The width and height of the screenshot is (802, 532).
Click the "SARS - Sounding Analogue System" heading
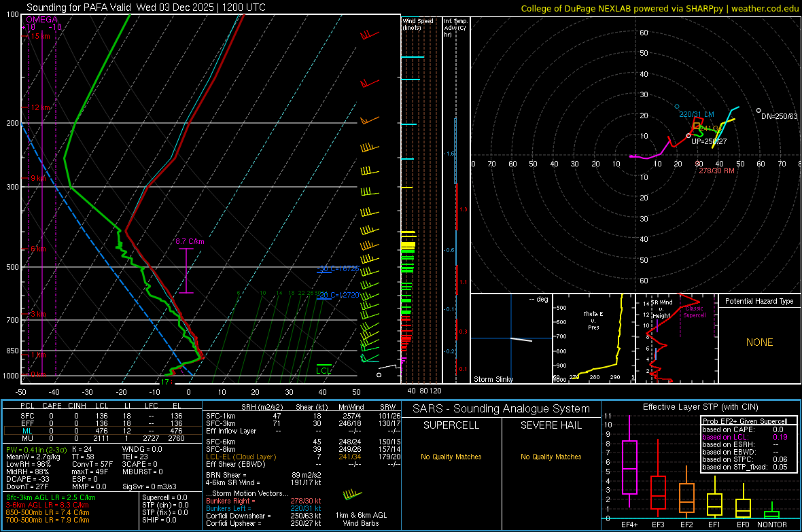(502, 409)
